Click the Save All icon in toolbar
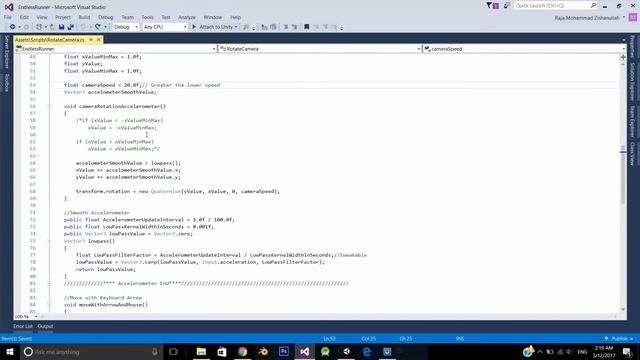Viewport: 640px width, 360px height. (x=70, y=27)
